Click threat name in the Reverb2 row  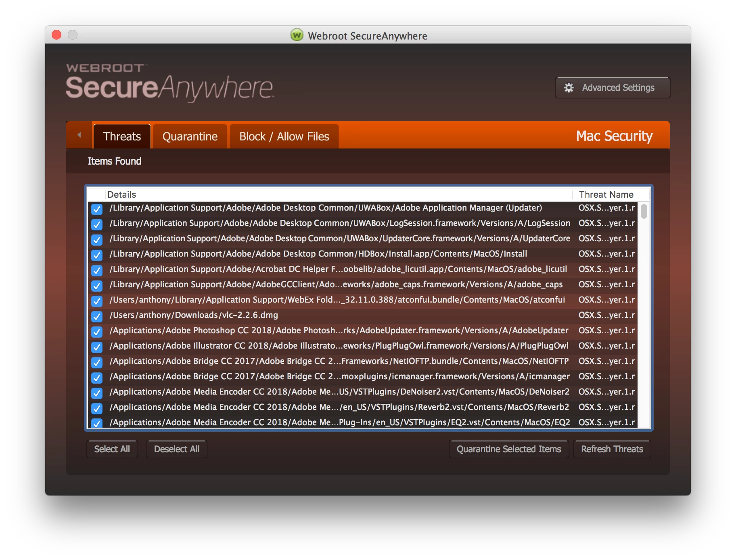click(606, 407)
